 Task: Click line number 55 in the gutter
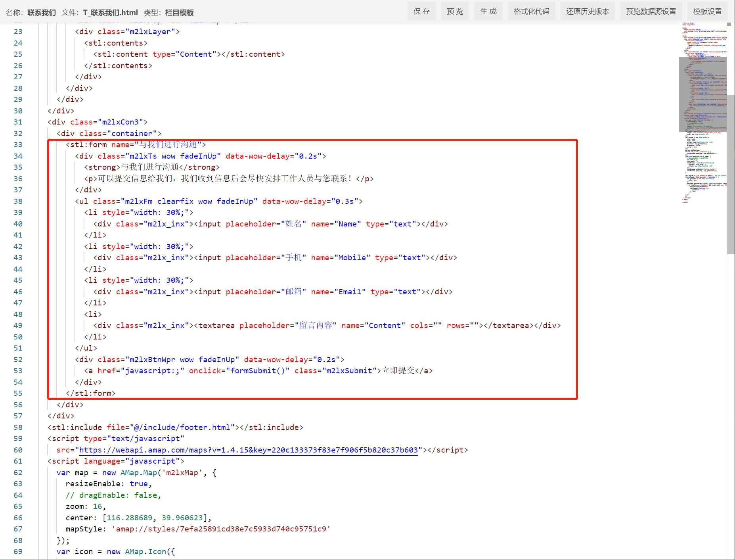click(x=18, y=393)
